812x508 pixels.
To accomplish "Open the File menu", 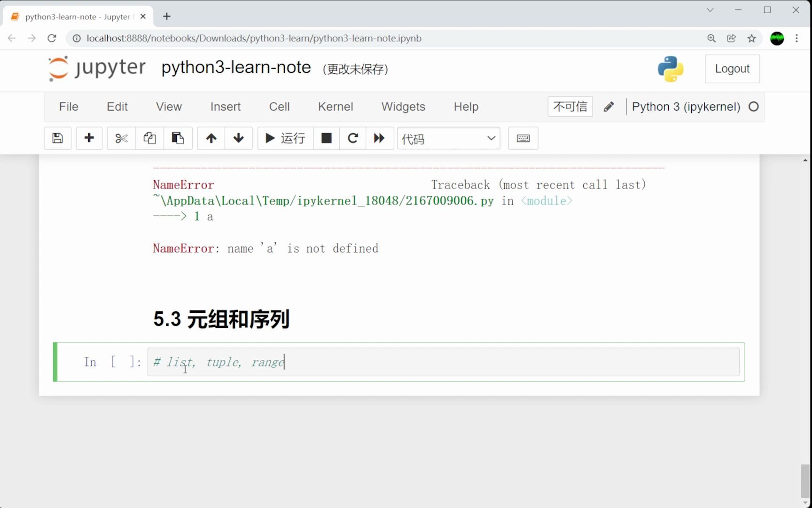I will click(x=69, y=107).
